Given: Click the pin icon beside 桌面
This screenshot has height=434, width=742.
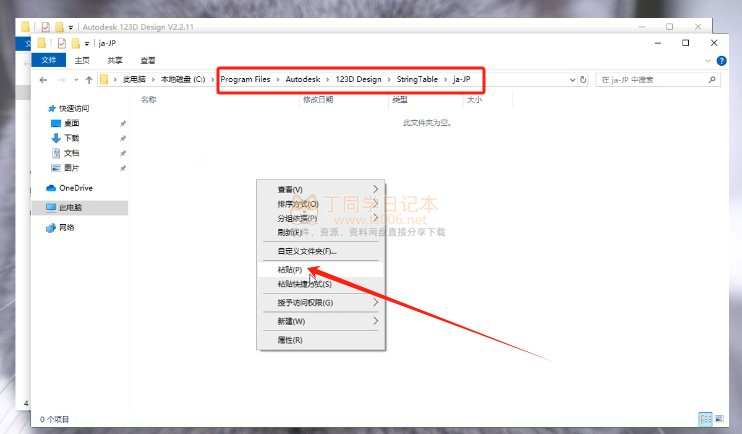Looking at the screenshot, I should tap(123, 124).
